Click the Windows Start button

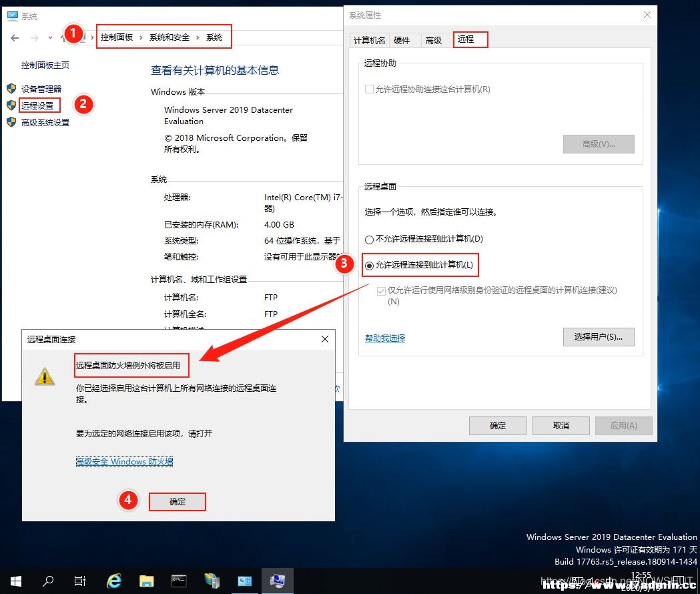coord(16,581)
